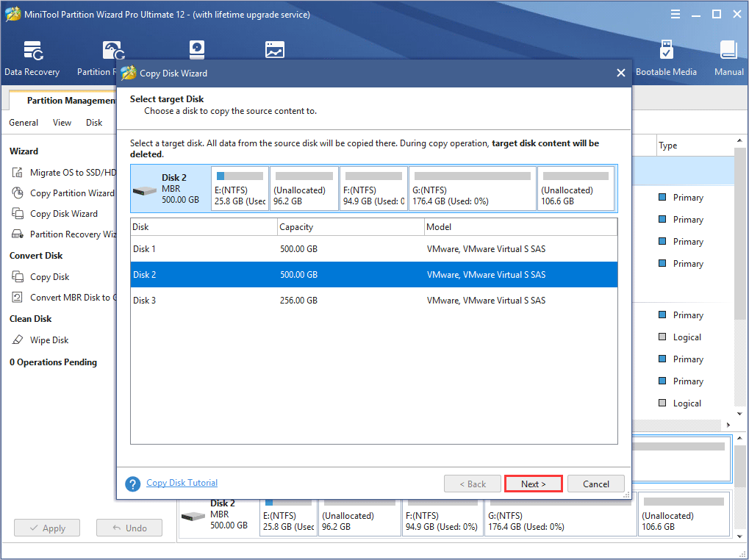
Task: Click the Partition Recovery Wizard sidebar icon
Action: pyautogui.click(x=17, y=234)
